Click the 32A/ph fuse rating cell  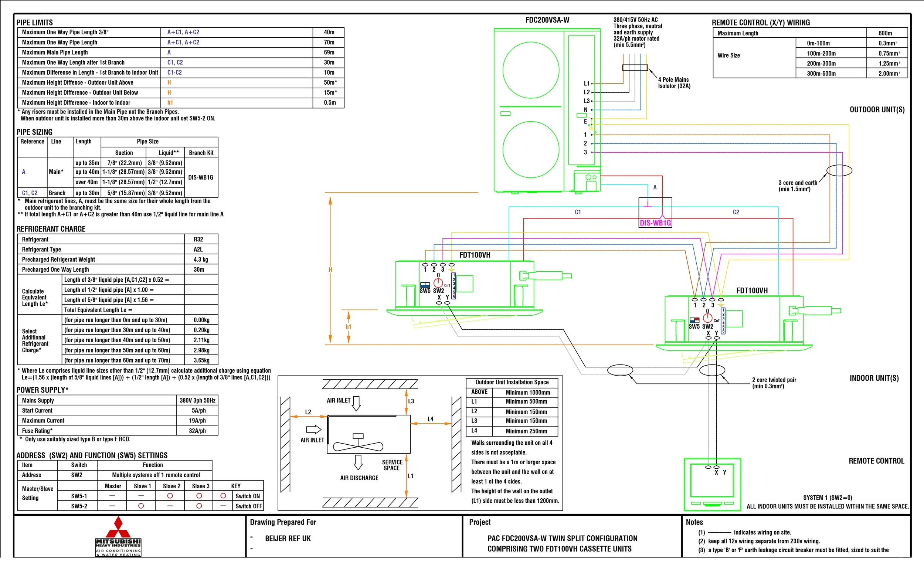pyautogui.click(x=197, y=431)
